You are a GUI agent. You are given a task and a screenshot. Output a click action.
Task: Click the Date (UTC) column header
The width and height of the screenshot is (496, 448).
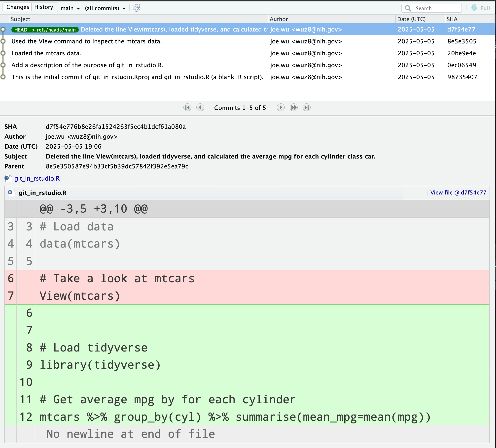tap(411, 19)
